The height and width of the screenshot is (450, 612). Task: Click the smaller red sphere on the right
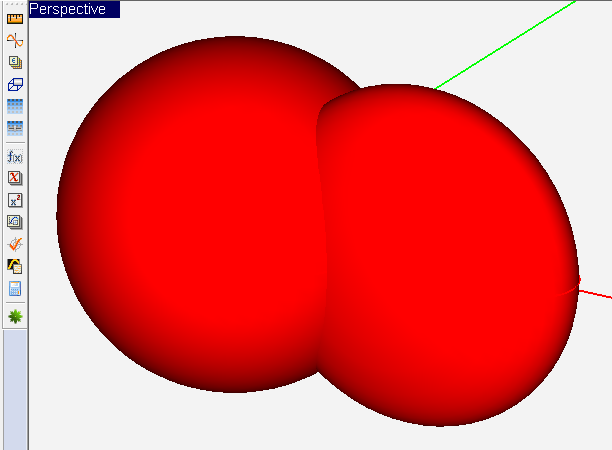(449, 254)
